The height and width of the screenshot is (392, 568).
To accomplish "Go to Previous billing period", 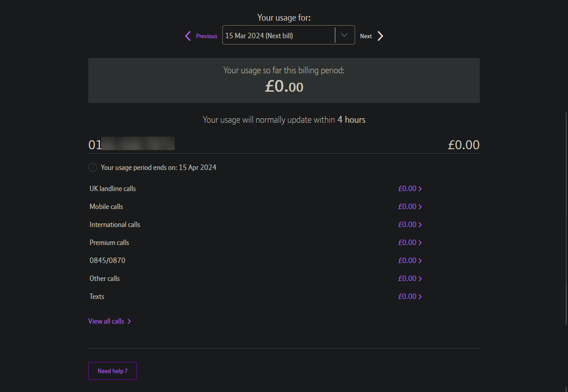I will [x=201, y=36].
